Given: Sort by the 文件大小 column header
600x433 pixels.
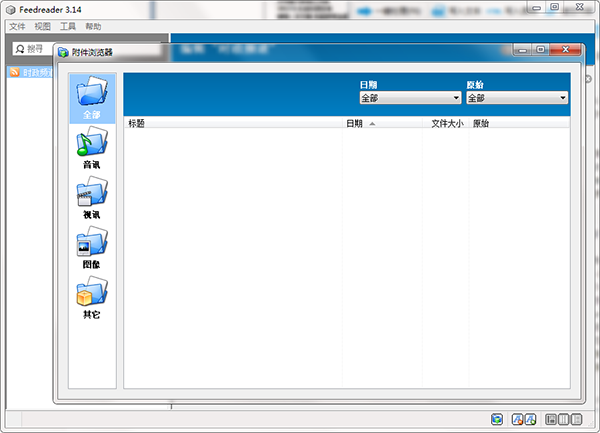Looking at the screenshot, I should 447,124.
